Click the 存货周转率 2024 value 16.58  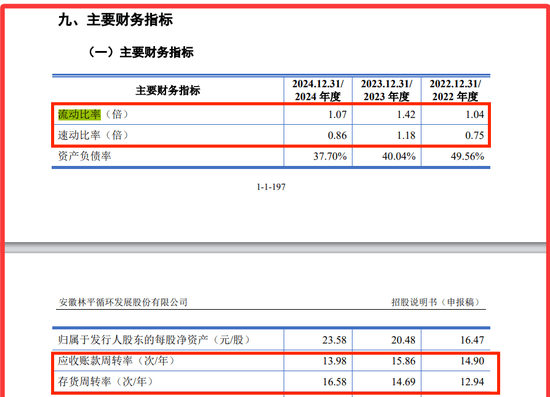(334, 382)
